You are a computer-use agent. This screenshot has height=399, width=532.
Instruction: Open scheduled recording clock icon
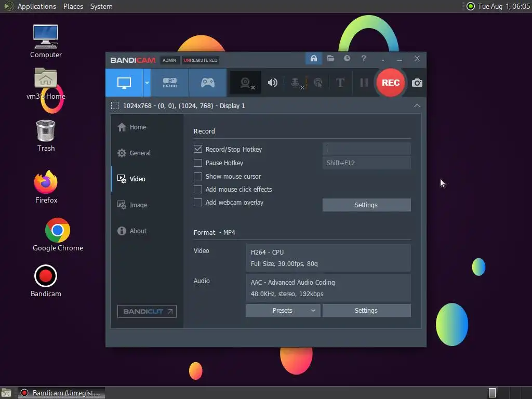tap(347, 58)
